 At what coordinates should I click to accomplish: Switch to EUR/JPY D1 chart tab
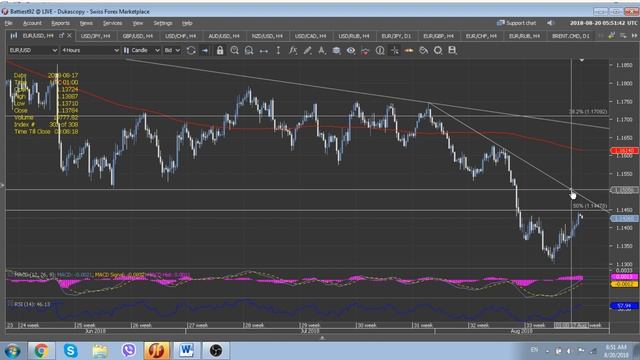(x=396, y=36)
